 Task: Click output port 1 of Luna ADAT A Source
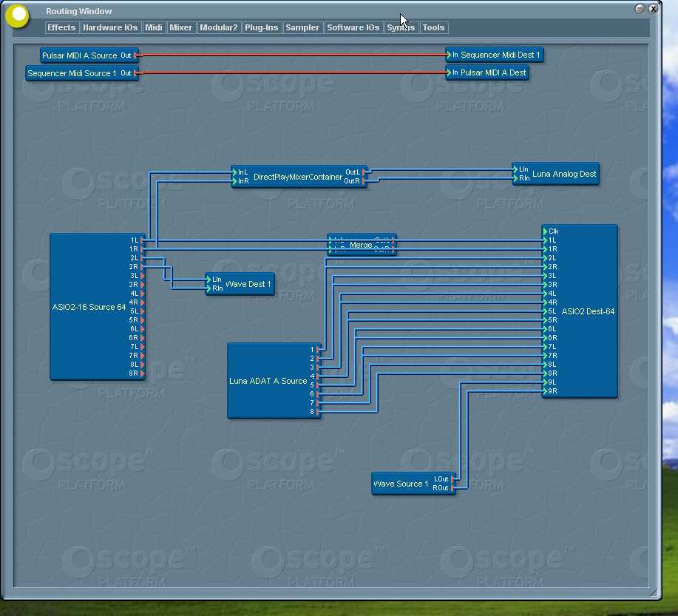point(318,350)
